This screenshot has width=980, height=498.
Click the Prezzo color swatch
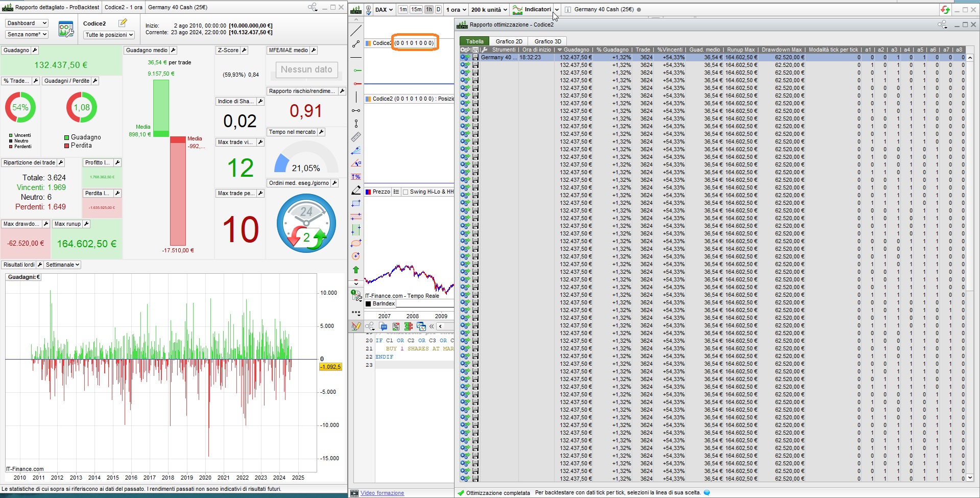point(368,192)
